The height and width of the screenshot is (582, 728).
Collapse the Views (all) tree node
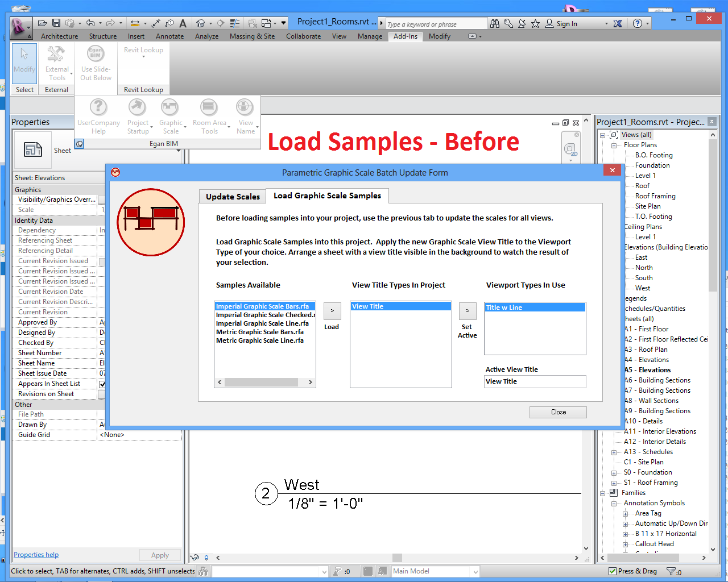[602, 135]
